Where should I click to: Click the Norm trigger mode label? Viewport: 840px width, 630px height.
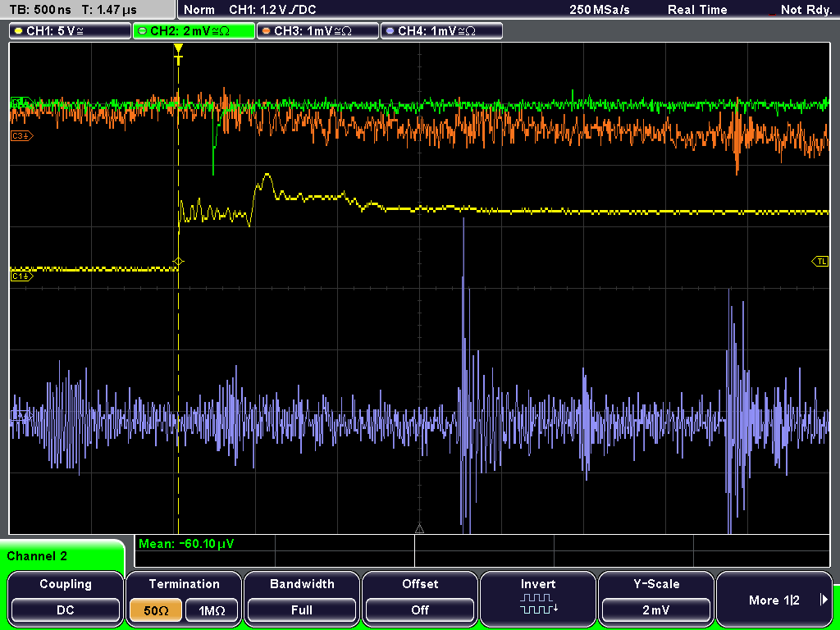[x=199, y=10]
